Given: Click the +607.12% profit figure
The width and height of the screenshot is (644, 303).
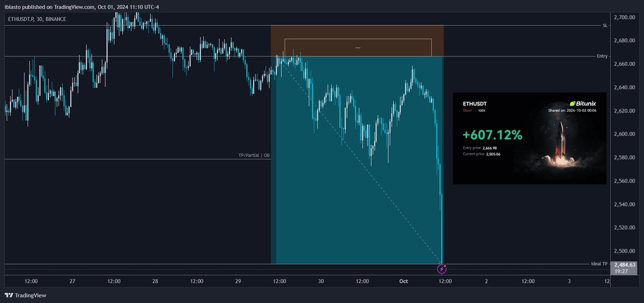Looking at the screenshot, I should pyautogui.click(x=492, y=135).
